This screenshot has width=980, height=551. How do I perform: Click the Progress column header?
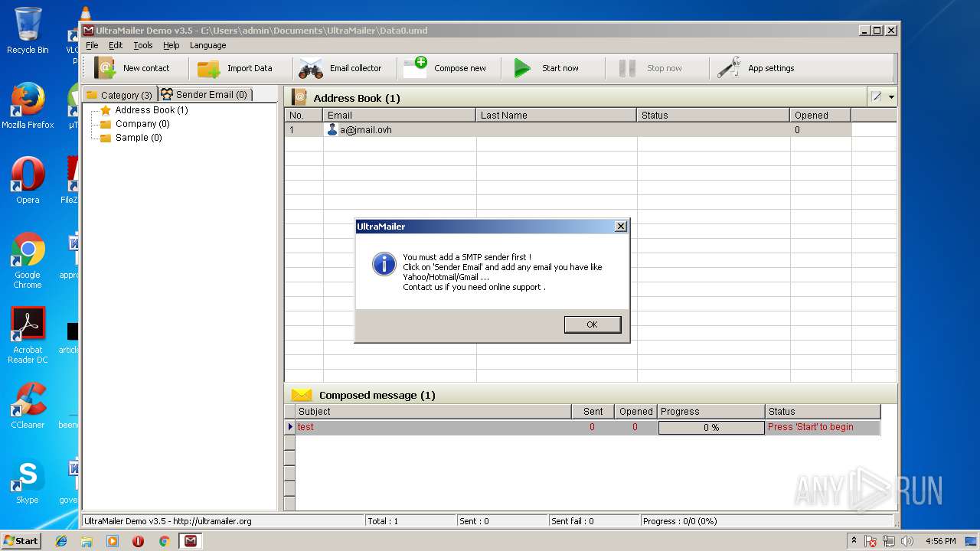tap(711, 412)
